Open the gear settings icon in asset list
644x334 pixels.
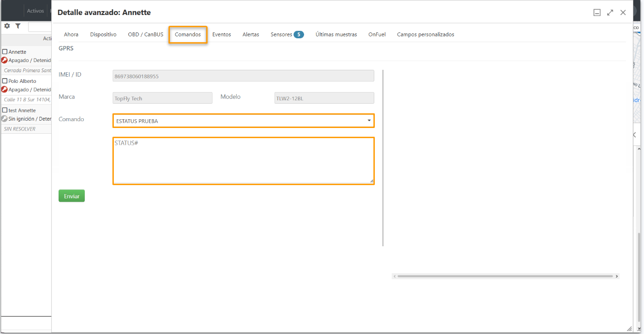coord(7,26)
